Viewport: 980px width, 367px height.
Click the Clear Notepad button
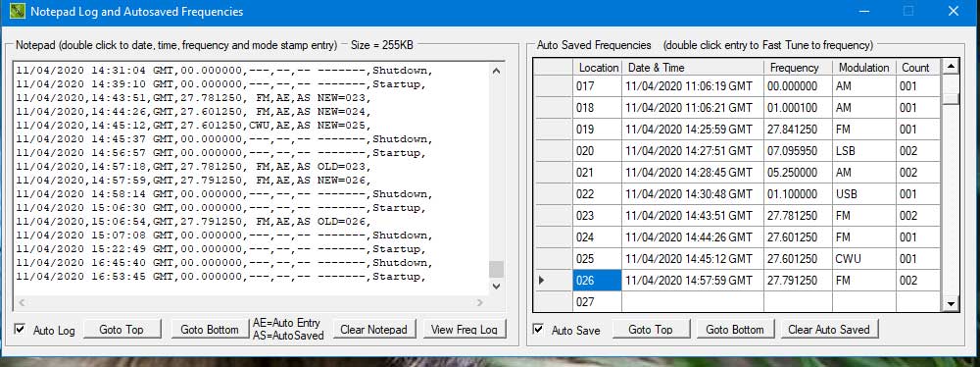tap(373, 330)
